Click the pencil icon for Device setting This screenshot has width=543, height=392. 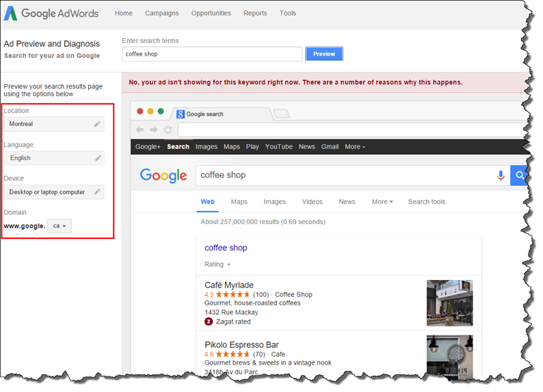pyautogui.click(x=97, y=192)
